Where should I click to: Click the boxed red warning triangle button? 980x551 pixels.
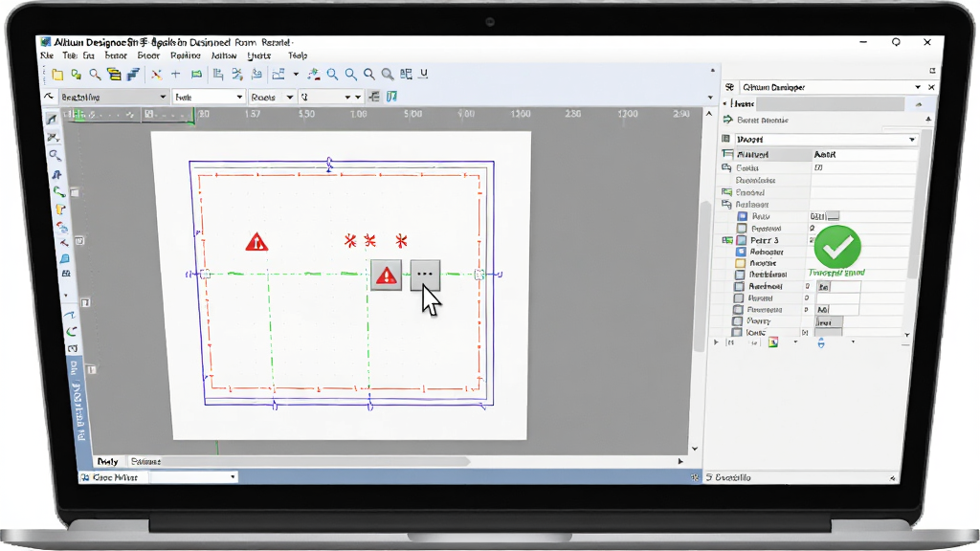(387, 275)
